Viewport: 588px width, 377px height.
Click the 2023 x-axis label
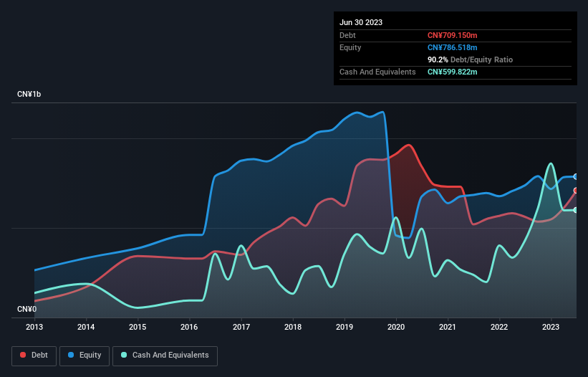pyautogui.click(x=551, y=327)
